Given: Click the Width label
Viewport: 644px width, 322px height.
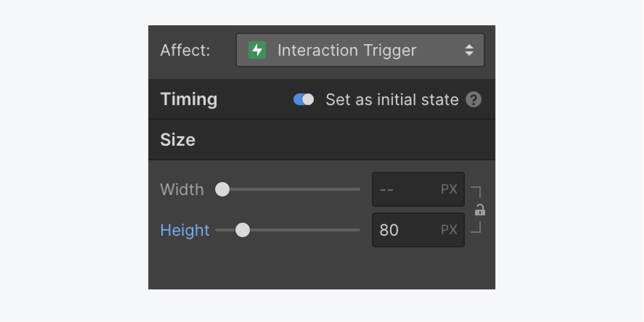Looking at the screenshot, I should 182,190.
